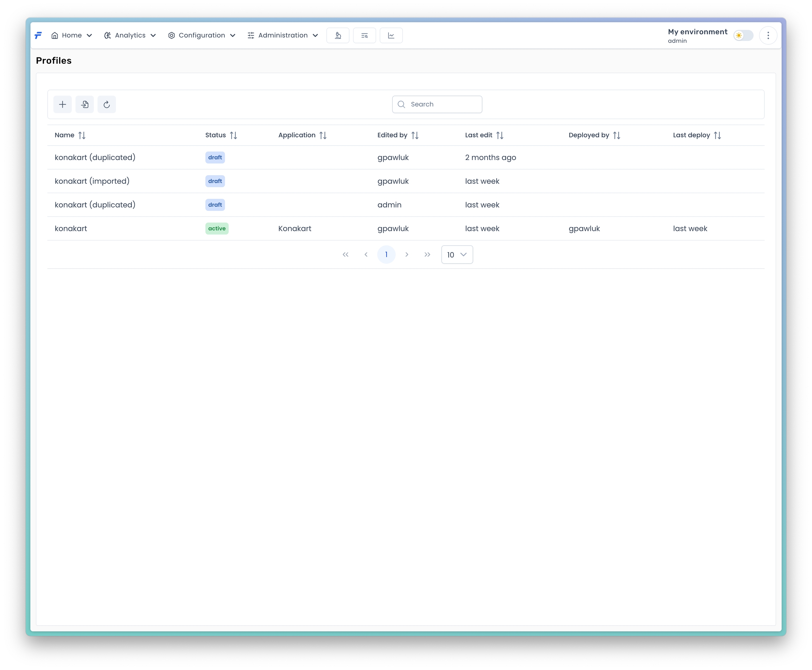Viewport: 812px width, 670px height.
Task: Open the active konakart profile row
Action: click(x=71, y=228)
